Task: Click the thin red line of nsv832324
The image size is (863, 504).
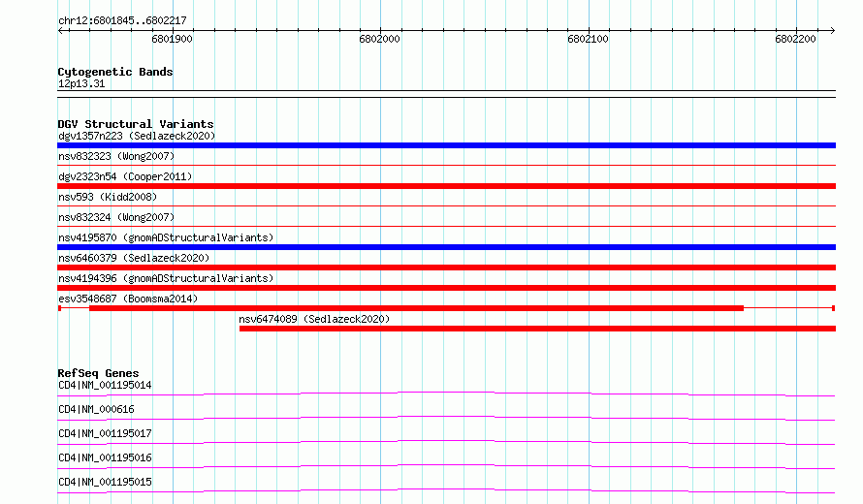Action: click(446, 226)
